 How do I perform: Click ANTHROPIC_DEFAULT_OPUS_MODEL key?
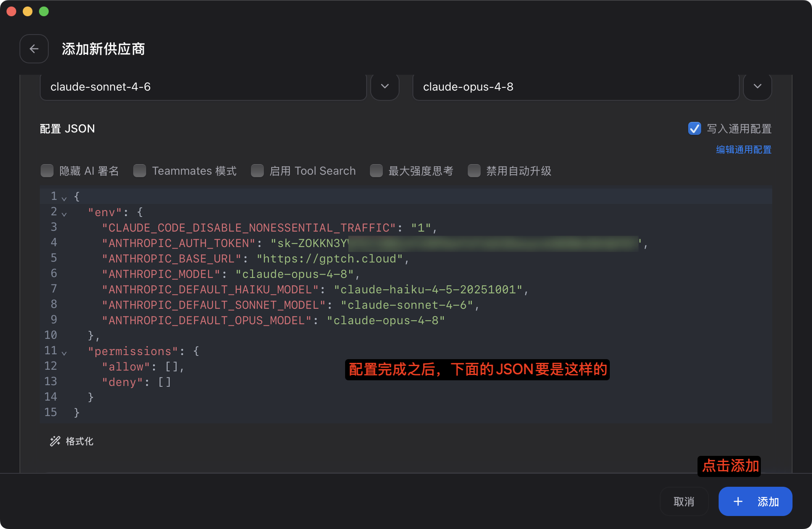(x=207, y=321)
